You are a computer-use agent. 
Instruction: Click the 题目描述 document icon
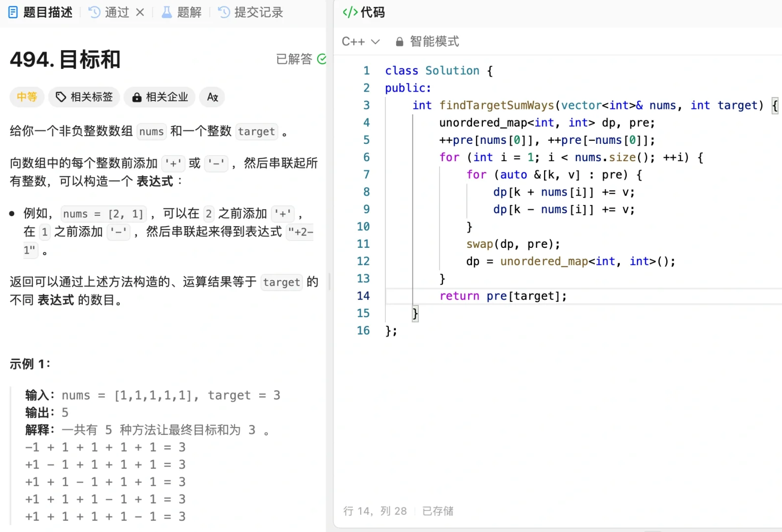[13, 12]
